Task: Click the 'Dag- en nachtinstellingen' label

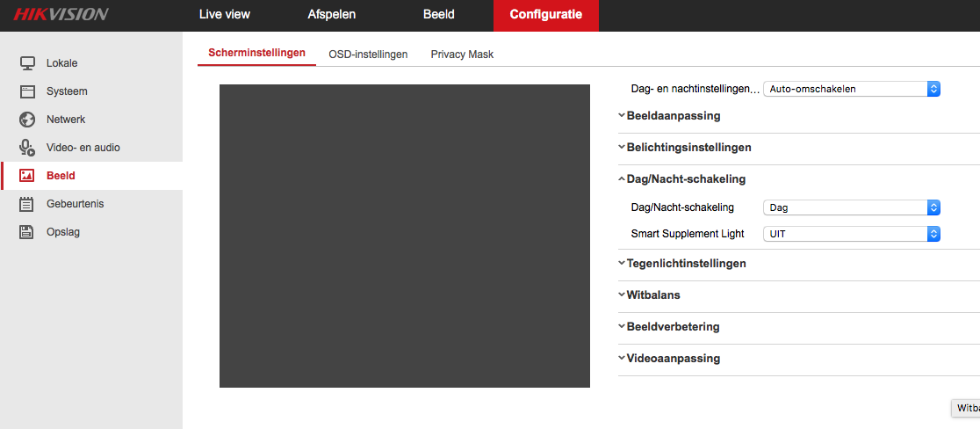Action: pyautogui.click(x=695, y=90)
